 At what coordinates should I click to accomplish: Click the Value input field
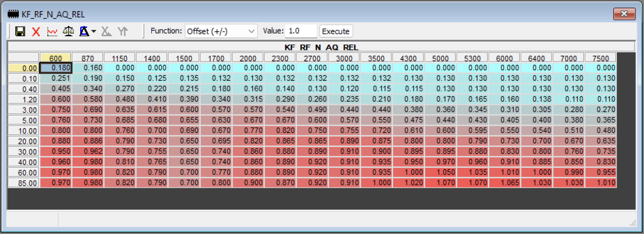click(x=301, y=31)
